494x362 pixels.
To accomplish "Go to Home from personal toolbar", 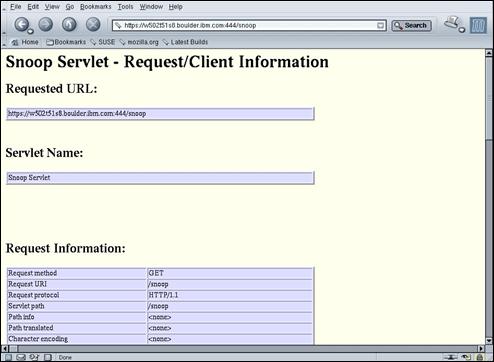I will (x=25, y=42).
